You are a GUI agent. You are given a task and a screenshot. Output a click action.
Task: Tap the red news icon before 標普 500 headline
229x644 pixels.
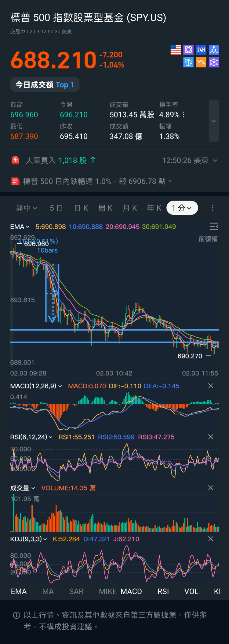click(15, 181)
